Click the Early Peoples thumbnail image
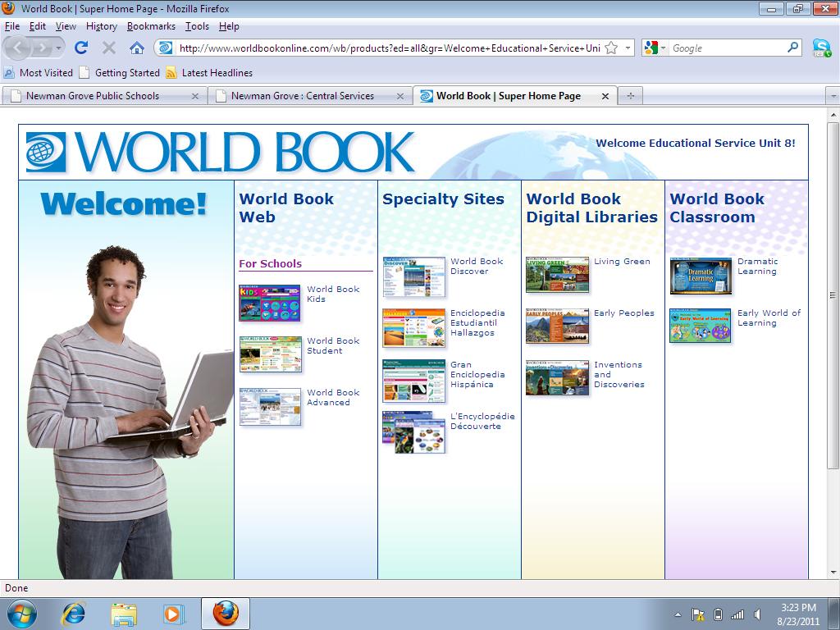Image resolution: width=840 pixels, height=630 pixels. click(557, 326)
